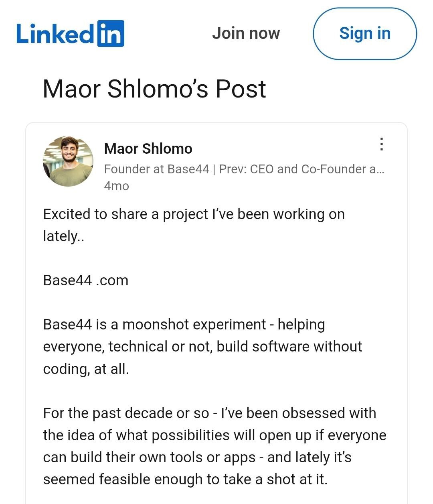This screenshot has width=433, height=504.
Task: Open the three-dot post options menu
Action: (x=382, y=144)
